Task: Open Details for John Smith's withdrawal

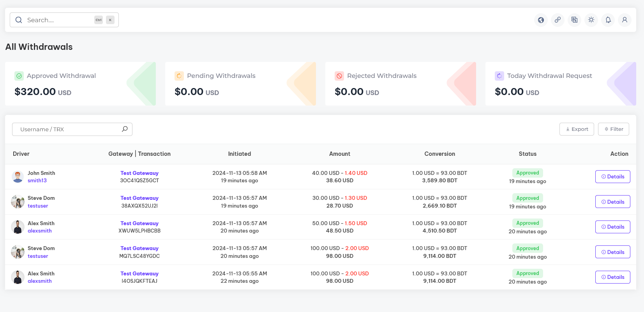Action: [x=612, y=177]
